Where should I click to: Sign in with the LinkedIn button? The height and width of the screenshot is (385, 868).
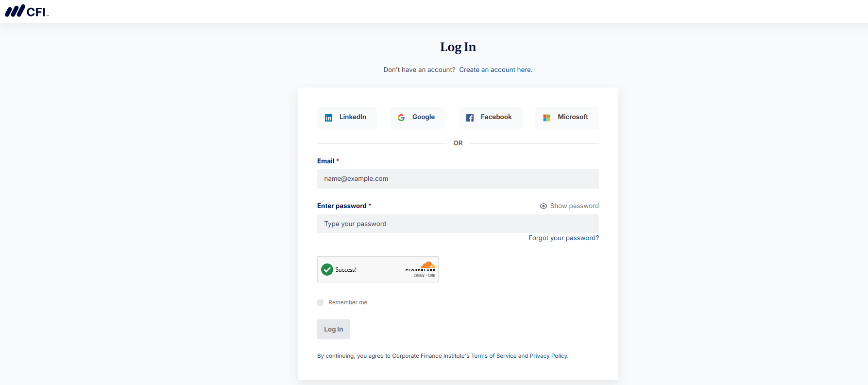tap(347, 118)
